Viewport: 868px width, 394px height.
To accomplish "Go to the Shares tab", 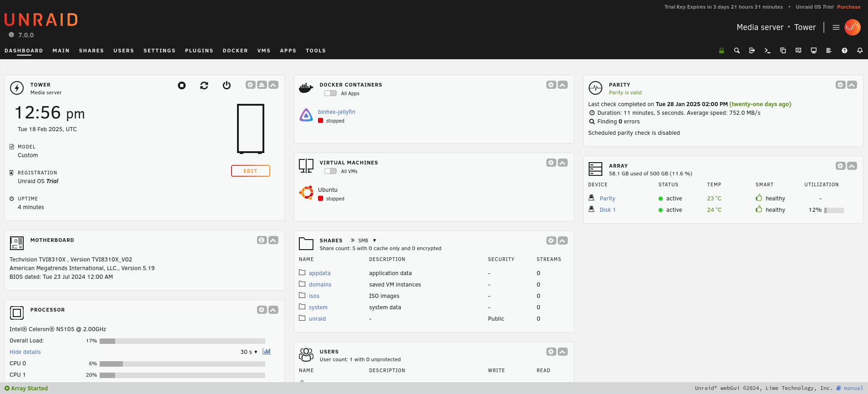I will point(91,51).
